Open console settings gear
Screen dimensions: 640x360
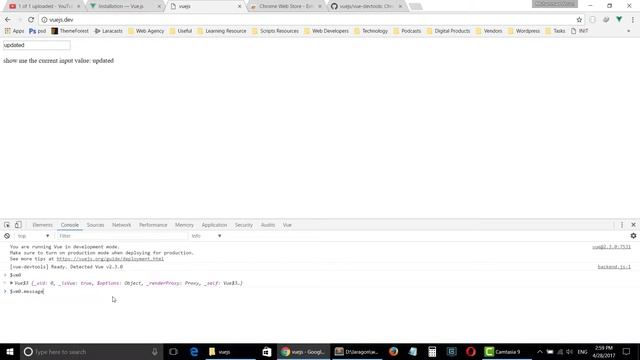point(633,236)
